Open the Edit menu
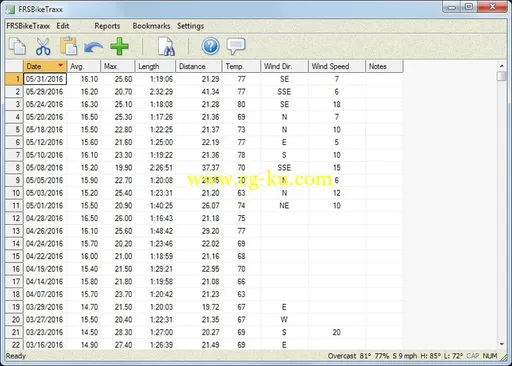This screenshot has height=366, width=512. tap(63, 26)
